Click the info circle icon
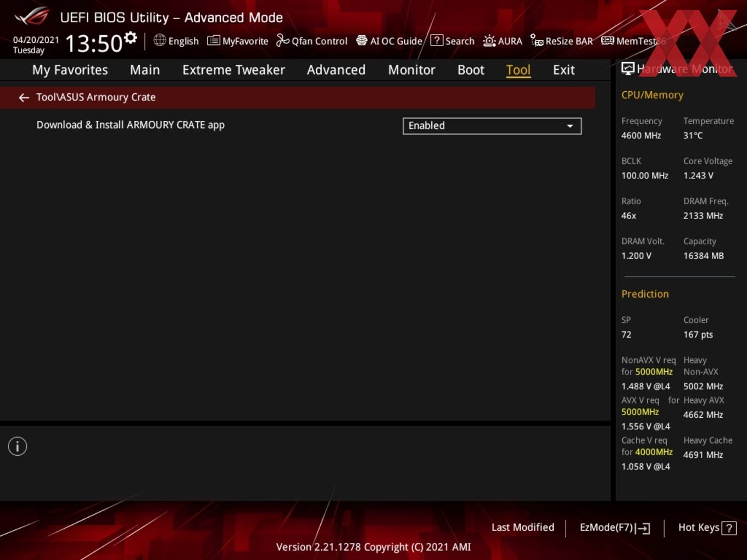 [x=18, y=446]
